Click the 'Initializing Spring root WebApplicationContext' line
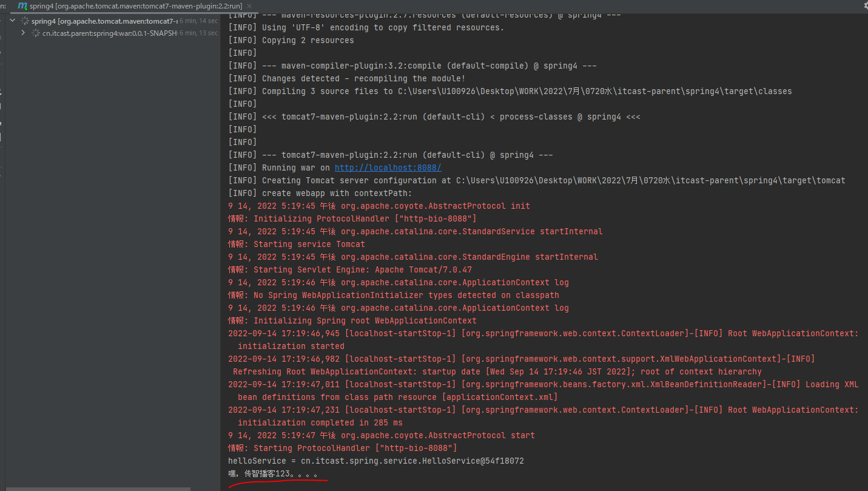The height and width of the screenshot is (491, 868). click(352, 320)
